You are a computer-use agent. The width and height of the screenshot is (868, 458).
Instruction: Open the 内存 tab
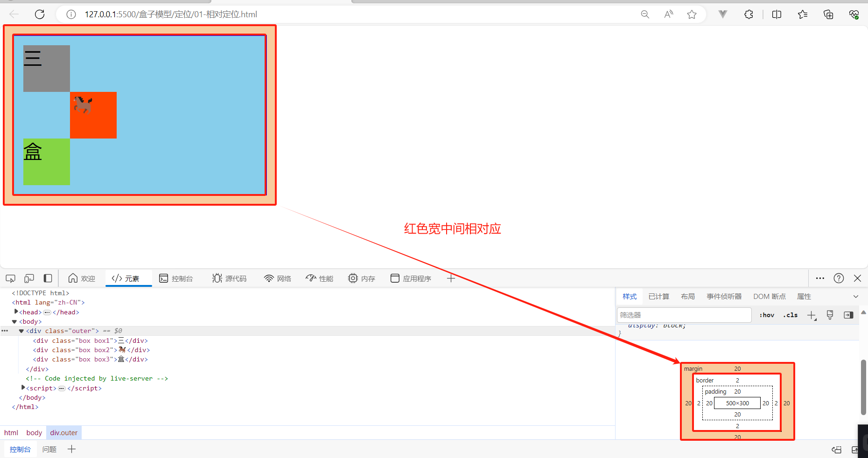pyautogui.click(x=362, y=278)
